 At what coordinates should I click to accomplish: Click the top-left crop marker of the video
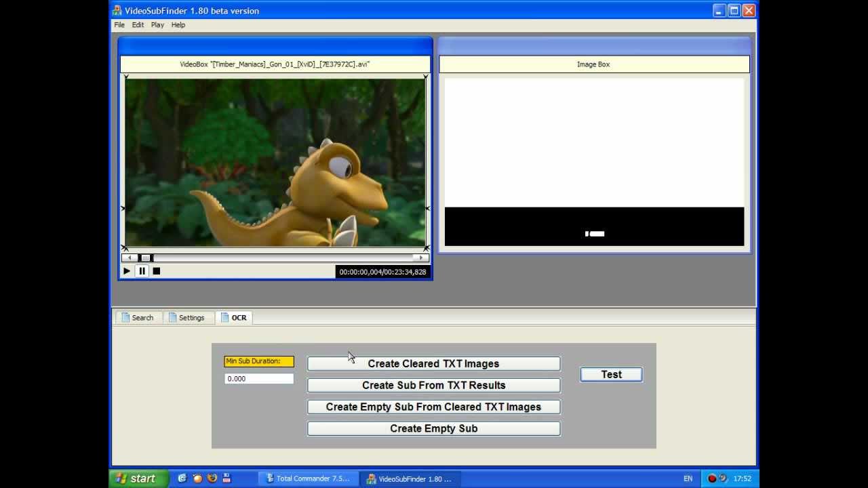[x=126, y=77]
